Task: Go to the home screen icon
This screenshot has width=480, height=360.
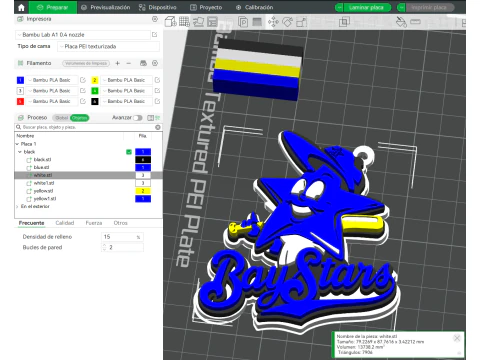Action: [21, 7]
